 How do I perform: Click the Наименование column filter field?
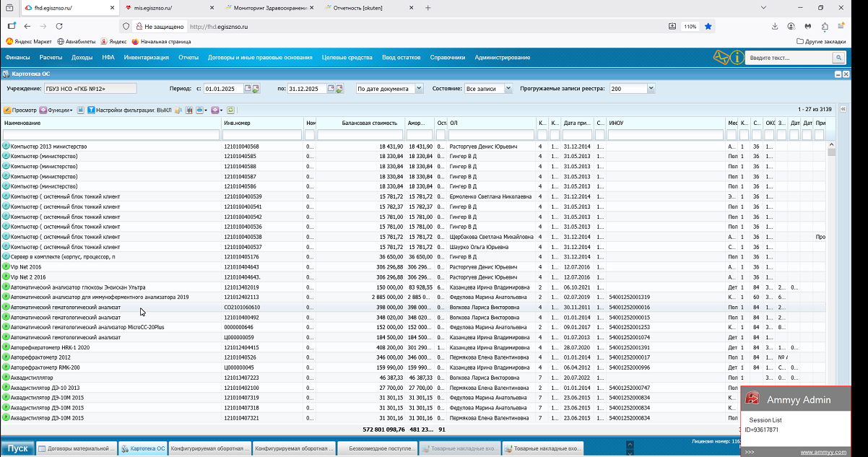click(x=111, y=135)
